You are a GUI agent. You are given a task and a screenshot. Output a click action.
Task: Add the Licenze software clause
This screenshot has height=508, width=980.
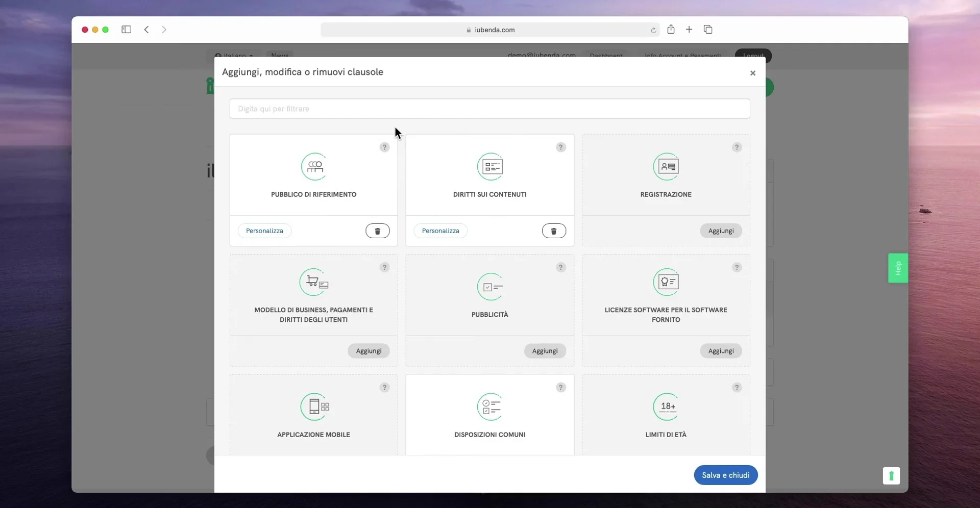721,351
